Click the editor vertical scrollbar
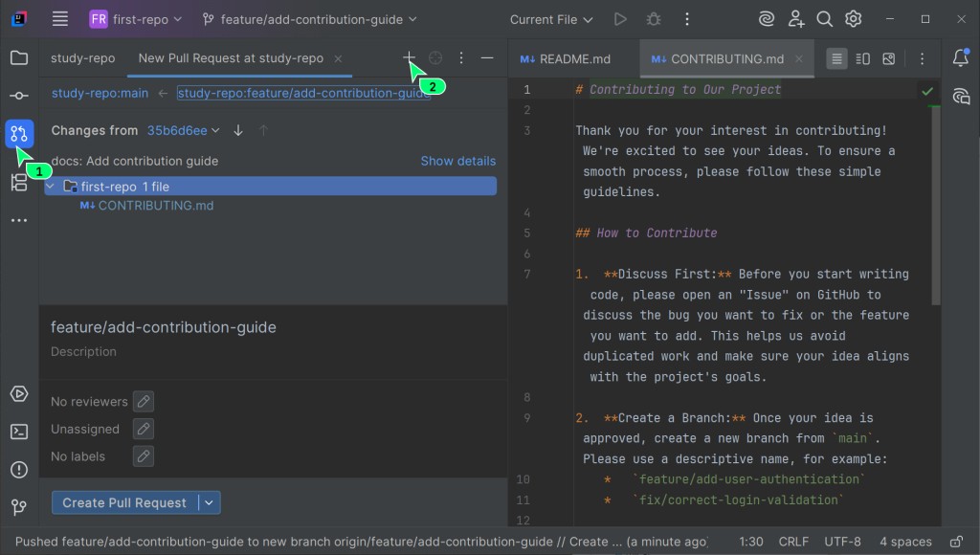 click(x=936, y=207)
